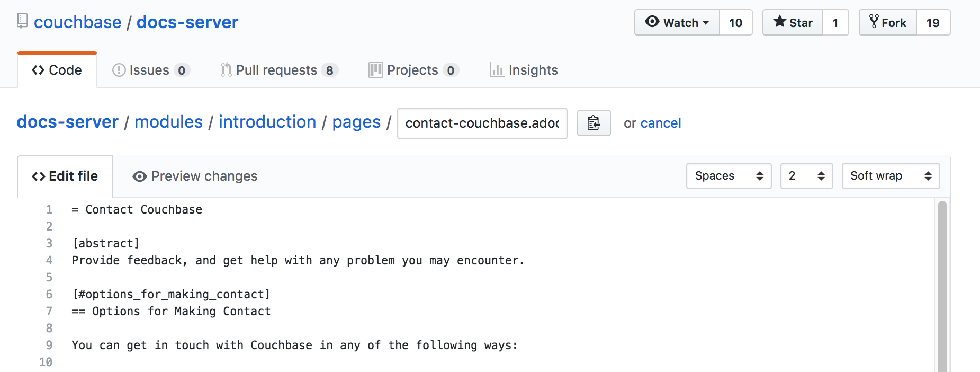
Task: Click the repository bookmark icon beside couchbase
Action: click(x=22, y=21)
